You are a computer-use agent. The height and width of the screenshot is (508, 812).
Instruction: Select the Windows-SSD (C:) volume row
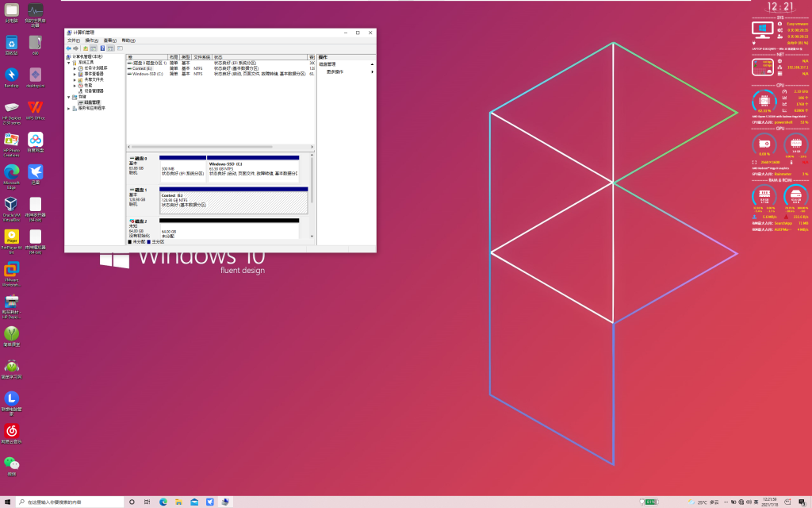click(x=220, y=74)
